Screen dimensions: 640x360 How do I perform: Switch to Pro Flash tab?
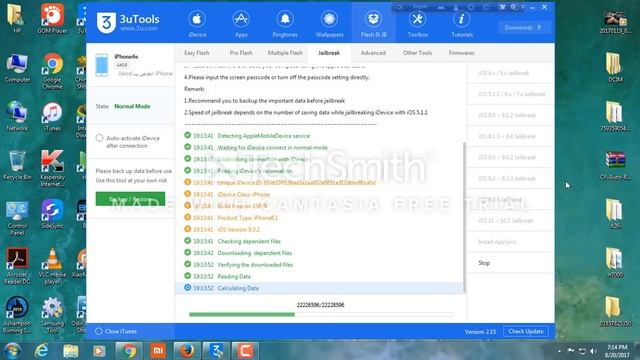pyautogui.click(x=241, y=53)
